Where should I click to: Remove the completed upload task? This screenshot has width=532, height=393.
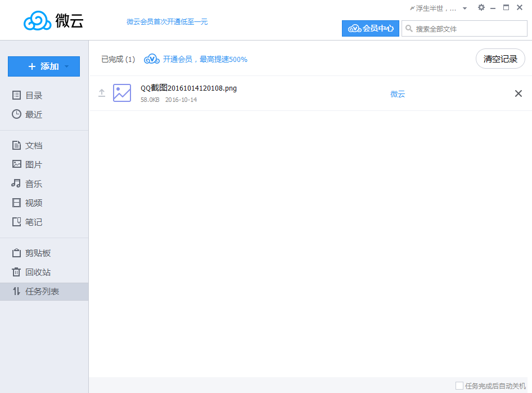click(x=518, y=93)
